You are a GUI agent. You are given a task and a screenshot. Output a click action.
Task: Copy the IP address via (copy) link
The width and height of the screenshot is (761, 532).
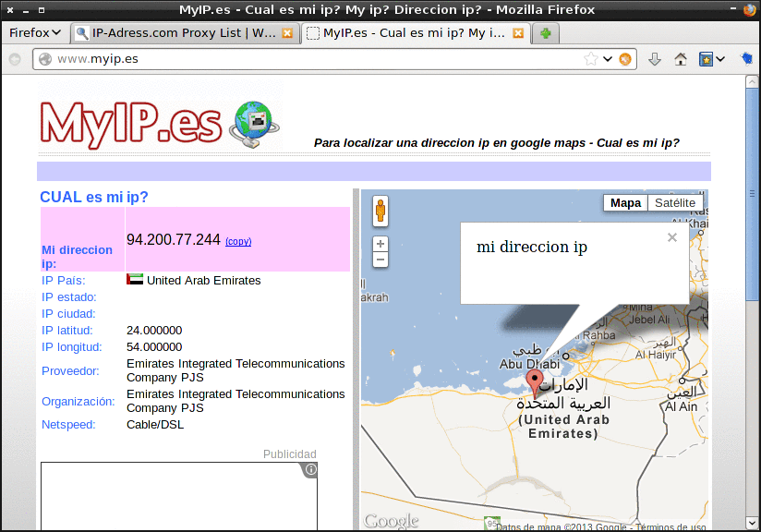click(238, 241)
